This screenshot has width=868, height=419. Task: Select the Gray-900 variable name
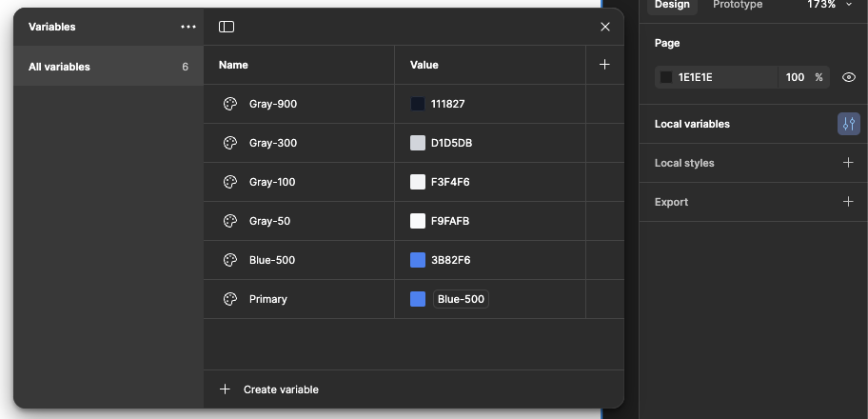(x=273, y=104)
